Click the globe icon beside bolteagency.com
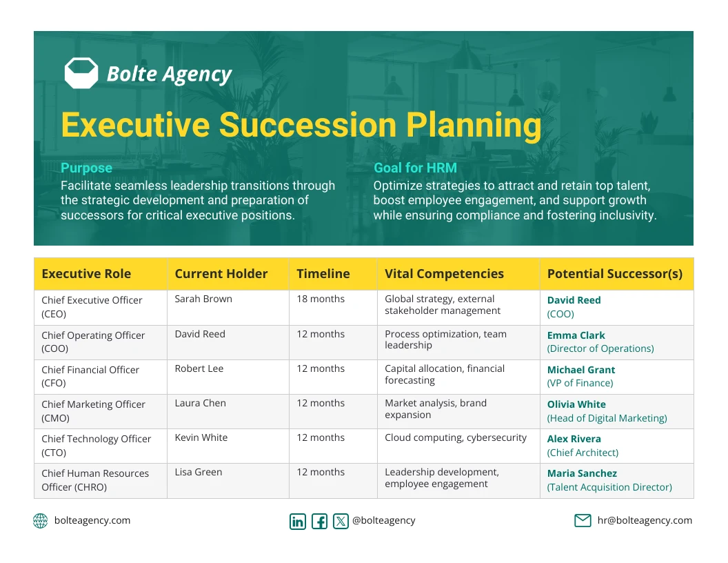Viewport: 728px width, 563px height. coord(41,521)
